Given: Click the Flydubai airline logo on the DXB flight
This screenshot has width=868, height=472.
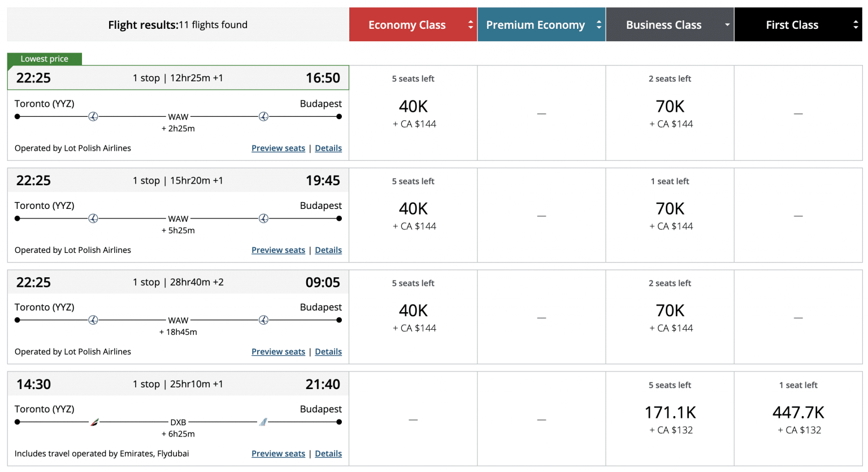Looking at the screenshot, I should 262,421.
